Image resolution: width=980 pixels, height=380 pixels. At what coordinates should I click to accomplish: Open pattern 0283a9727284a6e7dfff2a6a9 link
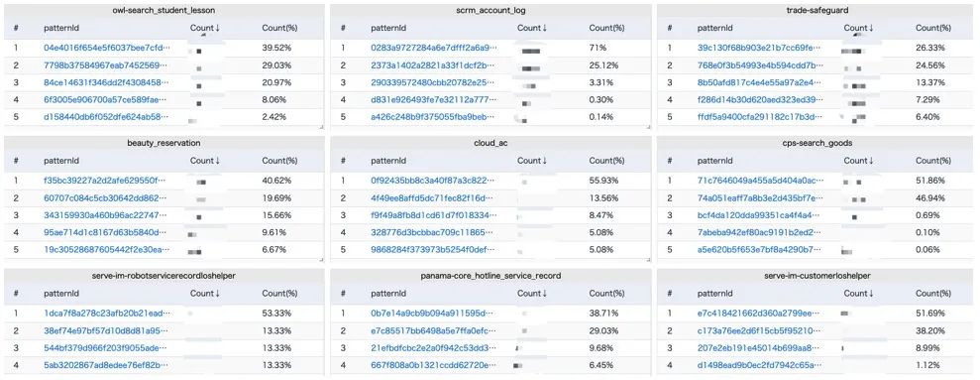[434, 48]
